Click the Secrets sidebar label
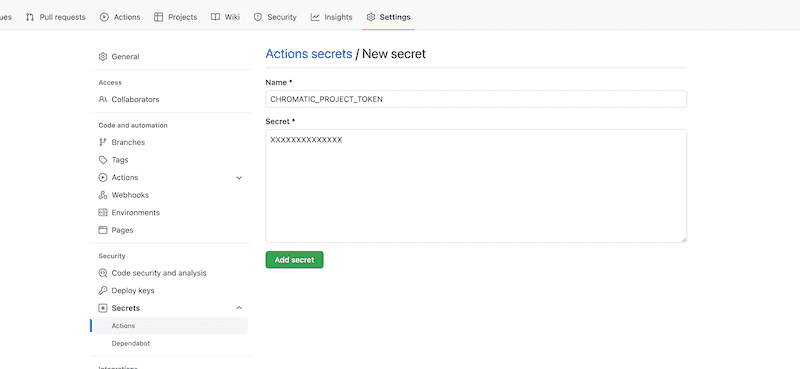Image resolution: width=800 pixels, height=369 pixels. pyautogui.click(x=126, y=308)
